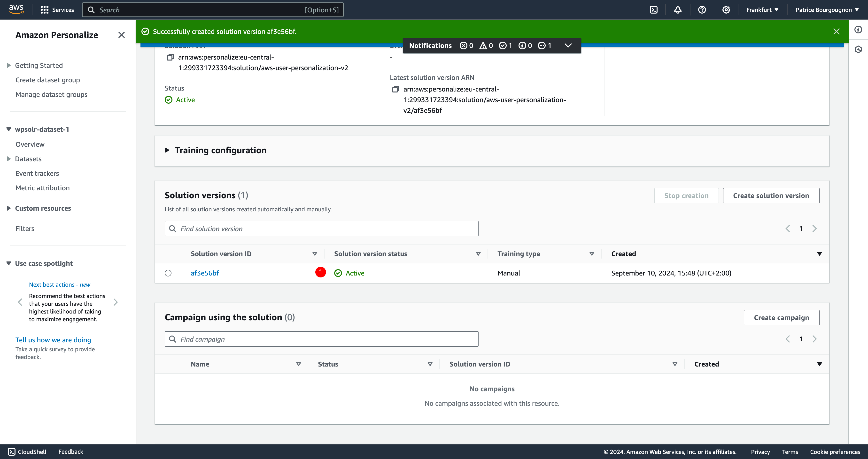Open Filters in the sidebar
The width and height of the screenshot is (868, 459).
25,229
